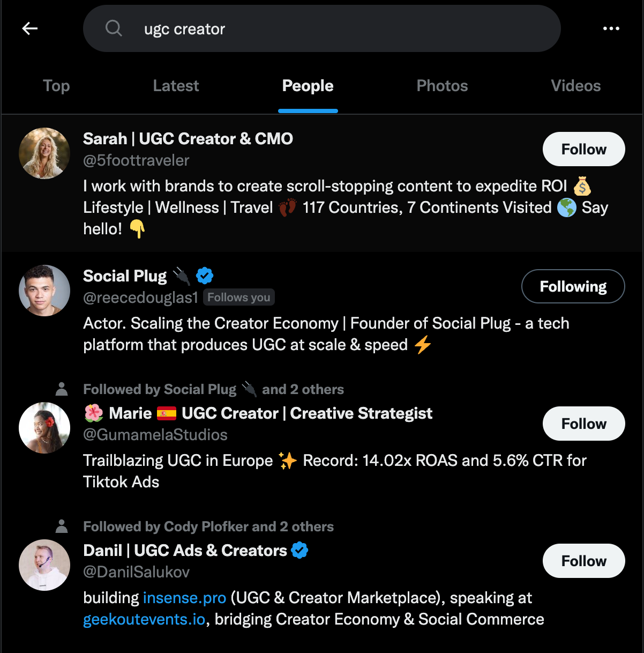Open Danil's profile avatar

click(44, 565)
